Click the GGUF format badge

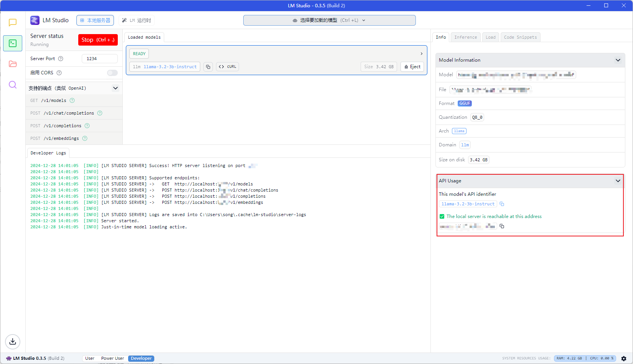pyautogui.click(x=465, y=103)
